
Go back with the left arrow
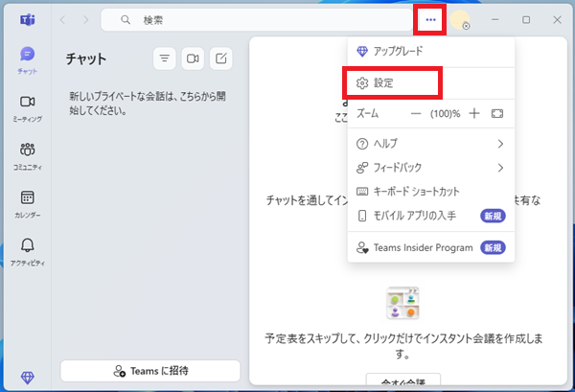(x=62, y=20)
